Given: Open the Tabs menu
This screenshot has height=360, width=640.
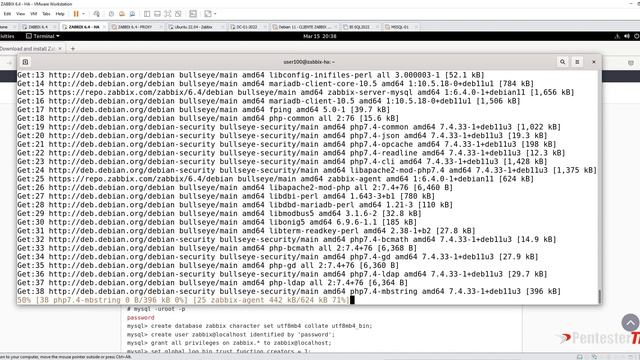Looking at the screenshot, I should [x=46, y=13].
